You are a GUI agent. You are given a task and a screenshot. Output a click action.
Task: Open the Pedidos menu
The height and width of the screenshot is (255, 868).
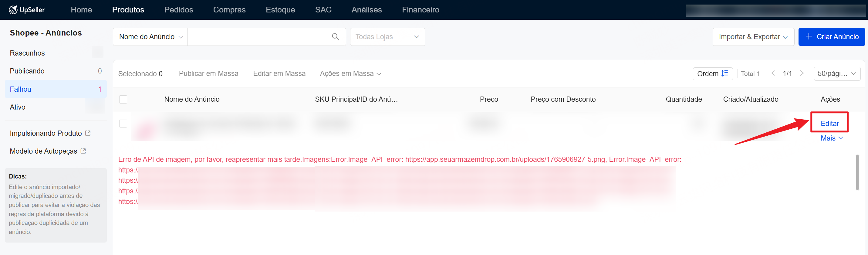(179, 10)
